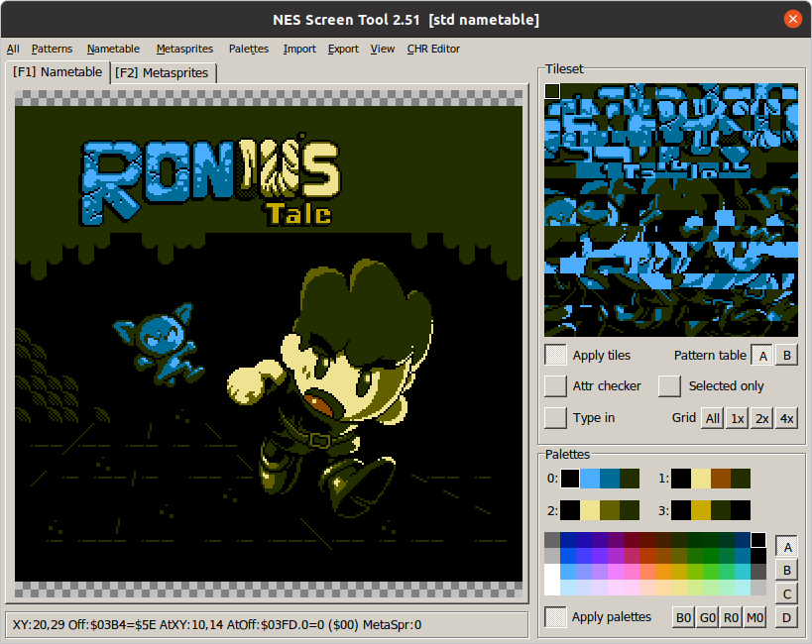The width and height of the screenshot is (812, 644).
Task: Select the cream color in palette 2
Action: (x=590, y=510)
